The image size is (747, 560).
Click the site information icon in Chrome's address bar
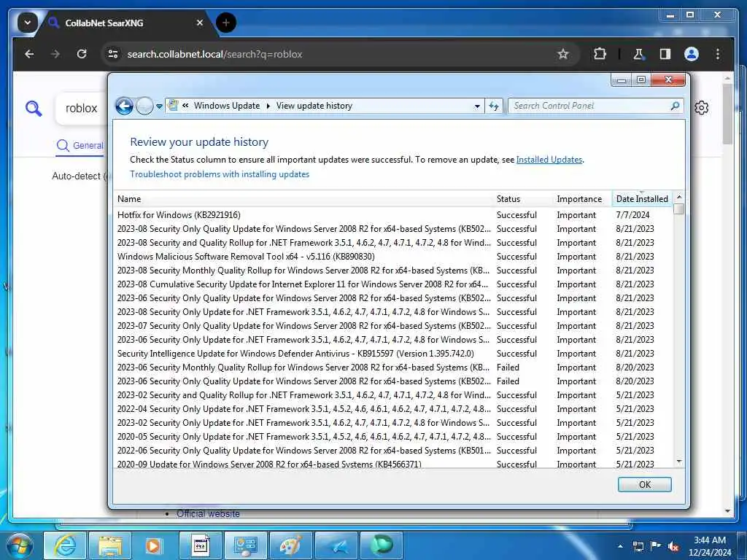tap(113, 54)
